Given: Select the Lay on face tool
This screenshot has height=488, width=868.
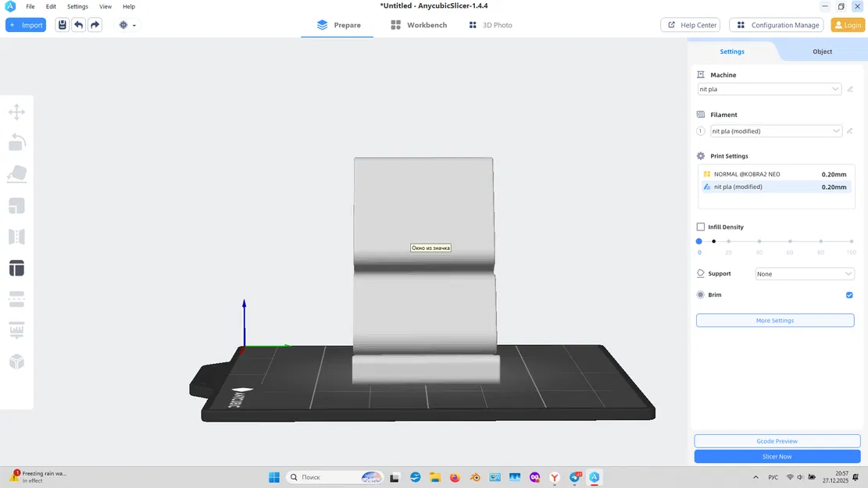Looking at the screenshot, I should pos(16,174).
